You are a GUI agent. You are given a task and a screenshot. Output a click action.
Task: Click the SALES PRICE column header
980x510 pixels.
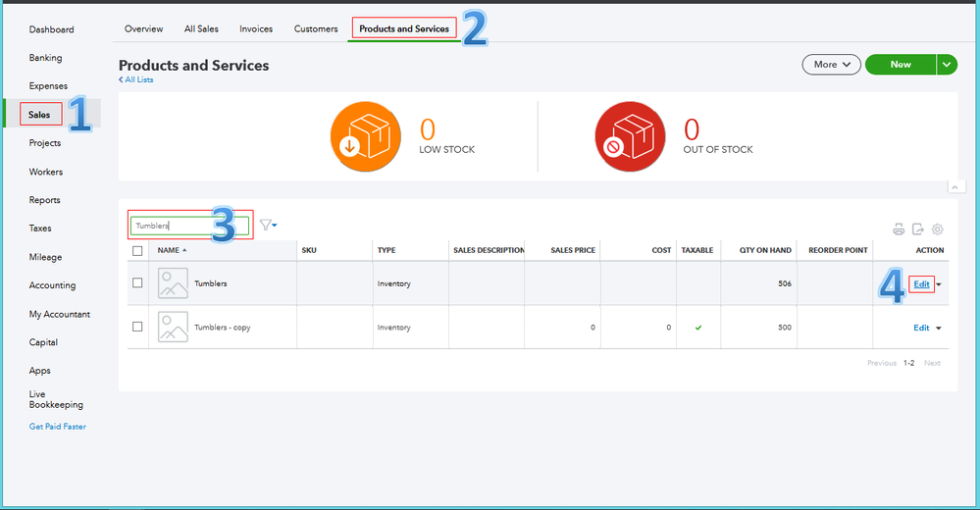tap(573, 250)
